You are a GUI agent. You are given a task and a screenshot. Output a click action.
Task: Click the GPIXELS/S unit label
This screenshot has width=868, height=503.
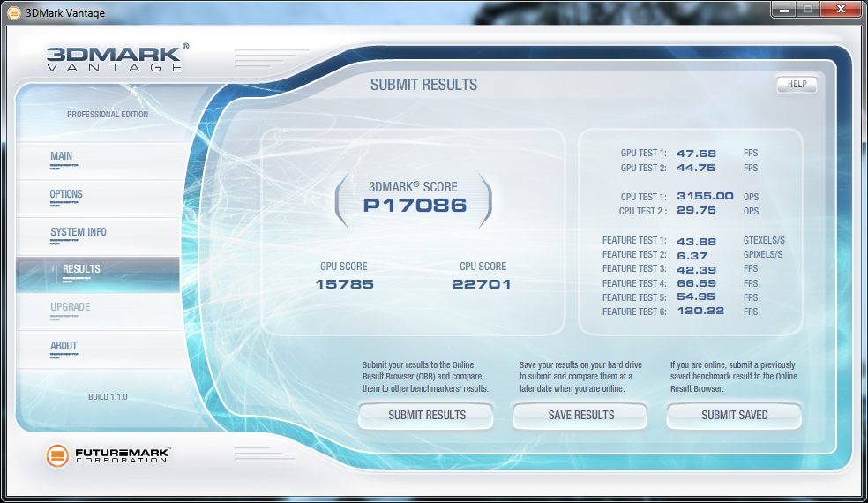tap(763, 254)
